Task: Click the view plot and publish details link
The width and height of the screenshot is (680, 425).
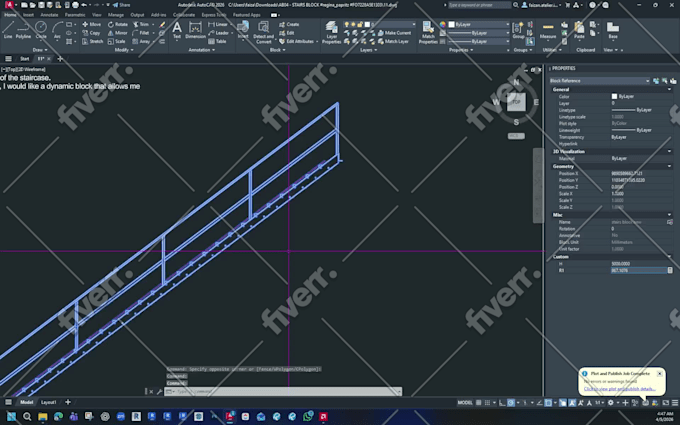Action: point(619,389)
